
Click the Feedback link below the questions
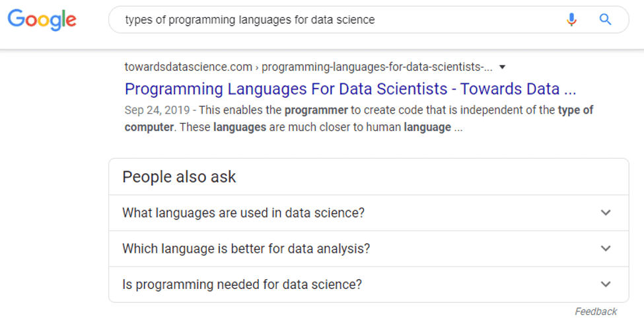(595, 311)
